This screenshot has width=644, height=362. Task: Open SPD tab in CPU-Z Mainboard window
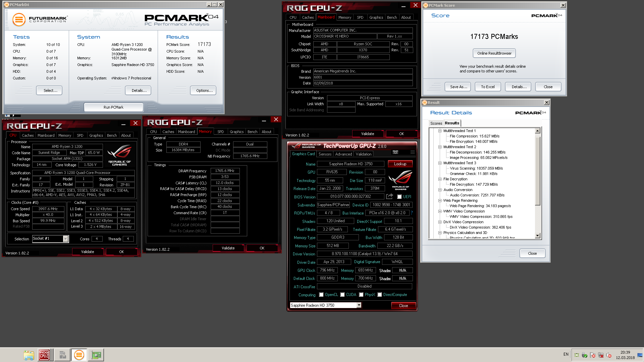[x=360, y=17]
